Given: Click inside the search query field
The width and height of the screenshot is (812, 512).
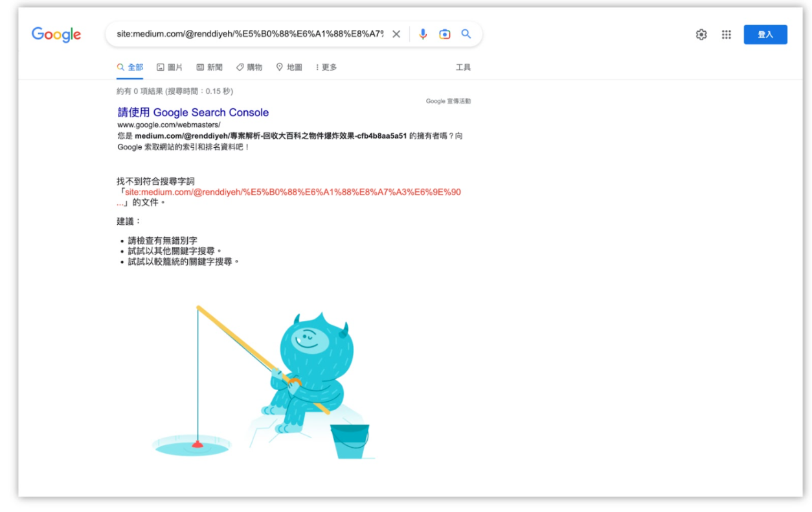Looking at the screenshot, I should (x=250, y=34).
